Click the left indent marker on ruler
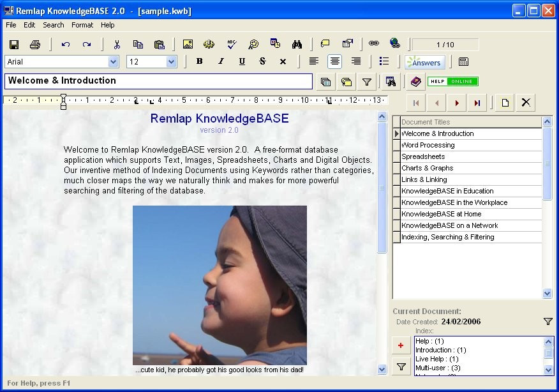 [63, 102]
